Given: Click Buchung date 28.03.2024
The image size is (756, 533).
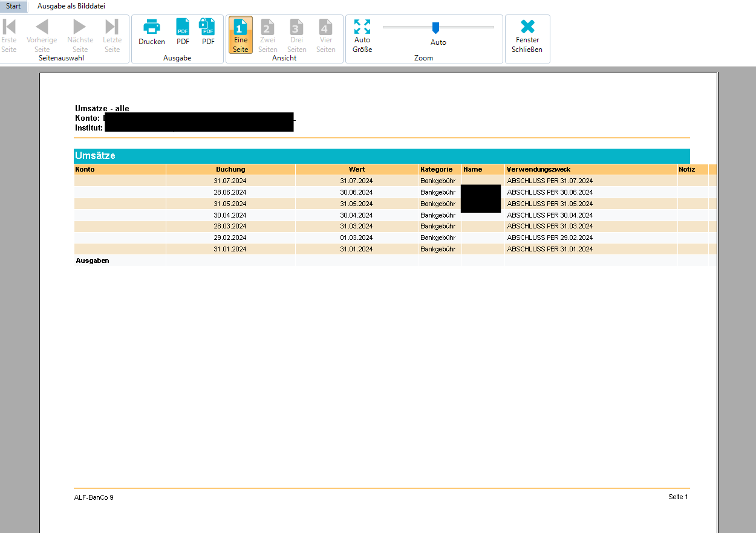Looking at the screenshot, I should pos(230,226).
